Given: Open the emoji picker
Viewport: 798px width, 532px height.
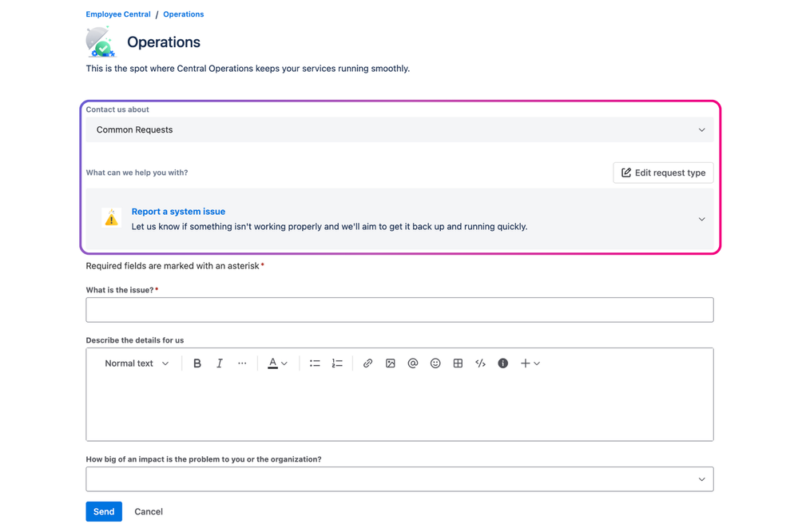Looking at the screenshot, I should pos(435,363).
